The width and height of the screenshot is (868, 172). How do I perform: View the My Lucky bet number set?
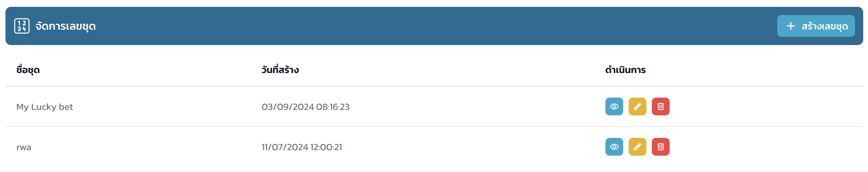tap(614, 106)
